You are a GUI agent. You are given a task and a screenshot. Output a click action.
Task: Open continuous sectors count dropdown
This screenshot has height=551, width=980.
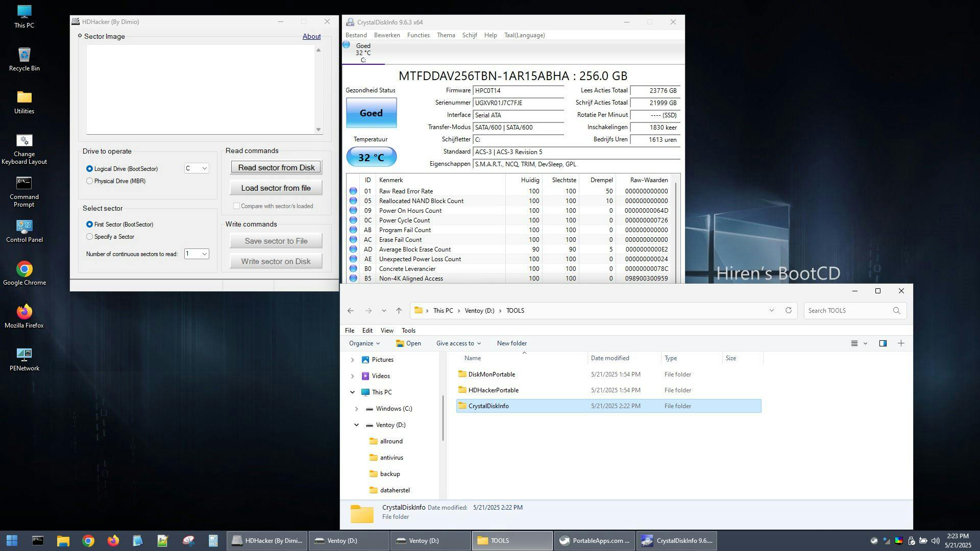[x=197, y=254]
